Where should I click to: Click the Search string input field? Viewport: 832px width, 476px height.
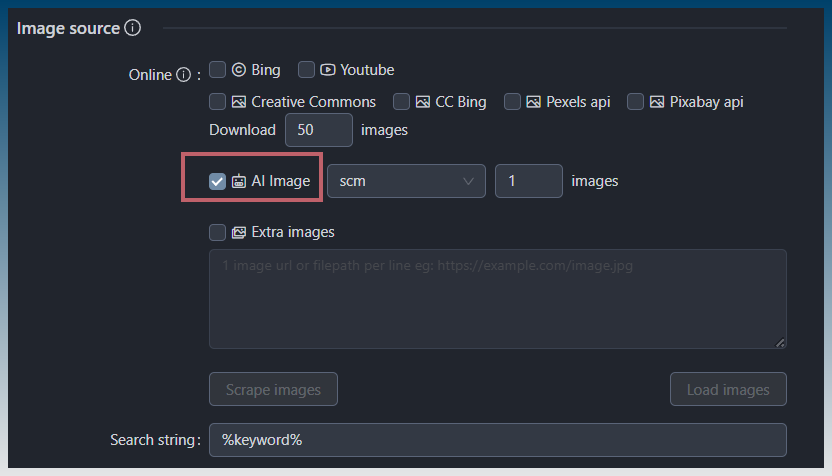point(498,440)
